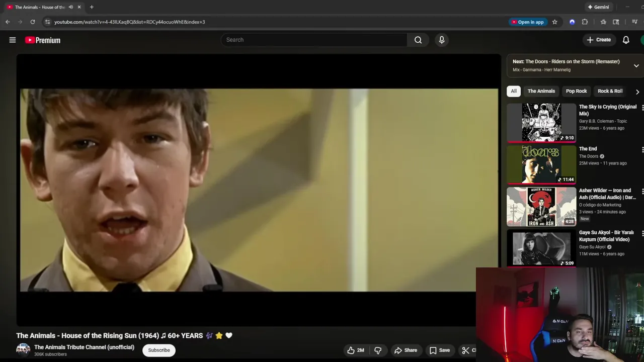Click Next: The Doors - Riders on the Storm
This screenshot has width=644, height=362.
(x=566, y=61)
